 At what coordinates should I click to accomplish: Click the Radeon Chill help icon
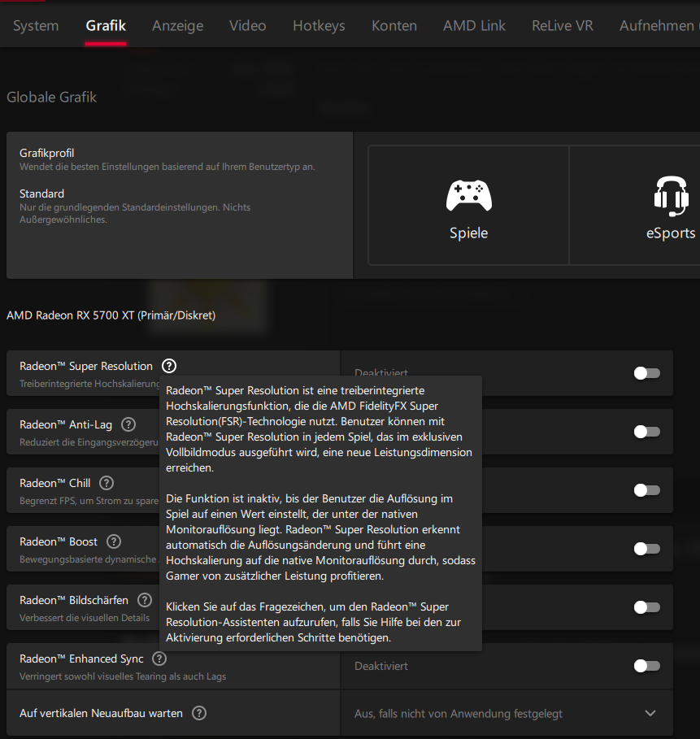click(x=107, y=483)
